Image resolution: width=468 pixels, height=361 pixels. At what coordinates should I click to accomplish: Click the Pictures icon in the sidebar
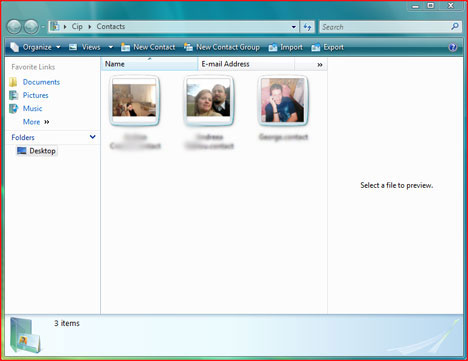click(x=13, y=95)
